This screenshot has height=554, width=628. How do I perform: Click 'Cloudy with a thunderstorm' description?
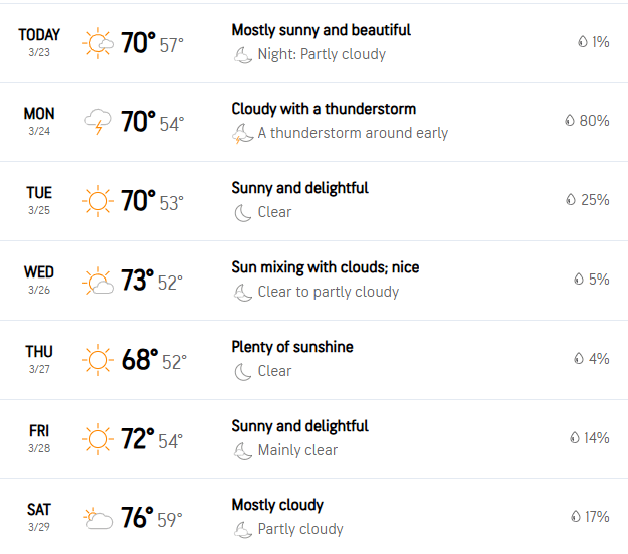pos(324,109)
